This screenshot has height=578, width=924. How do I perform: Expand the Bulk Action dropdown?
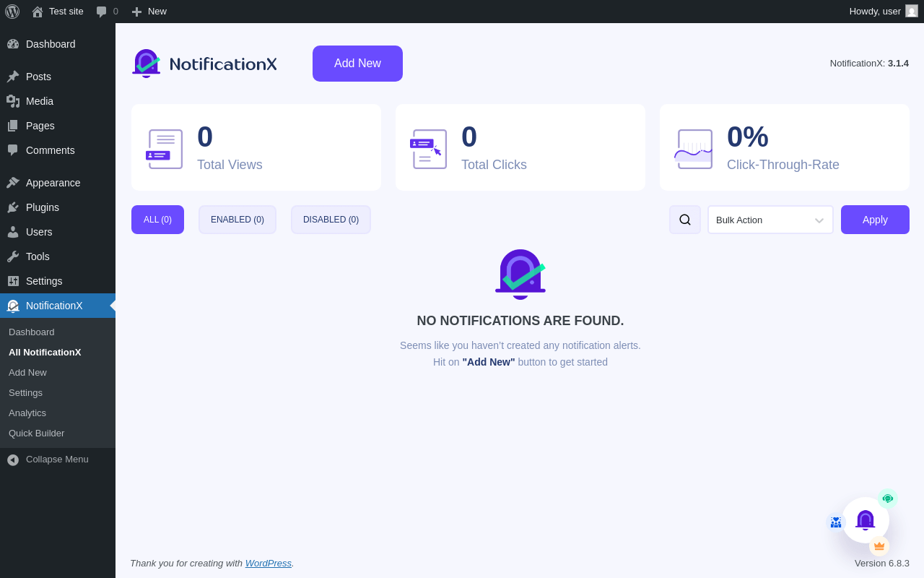(770, 220)
